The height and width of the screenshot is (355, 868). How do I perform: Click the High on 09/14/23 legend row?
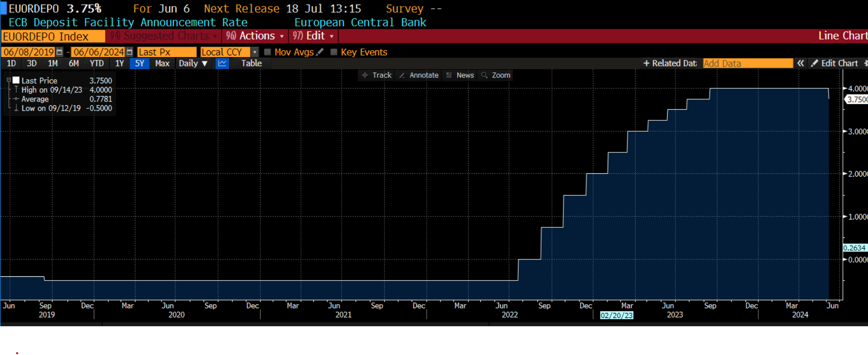pyautogui.click(x=66, y=90)
